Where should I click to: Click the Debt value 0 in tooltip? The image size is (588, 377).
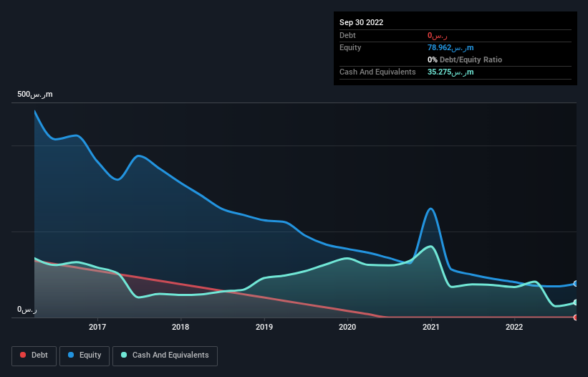[x=438, y=36]
